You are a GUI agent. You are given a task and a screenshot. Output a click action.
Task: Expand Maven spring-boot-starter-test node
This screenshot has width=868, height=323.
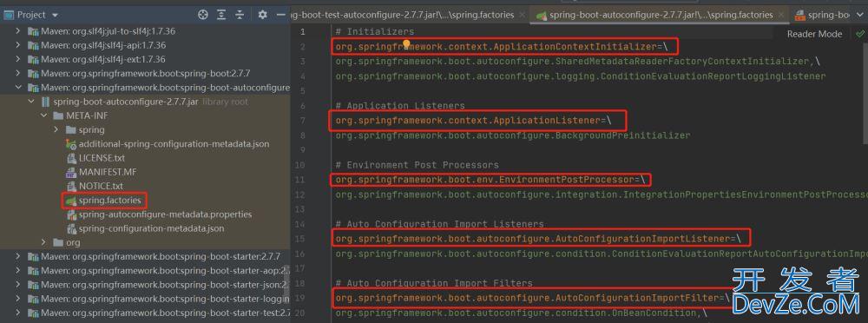(x=18, y=313)
